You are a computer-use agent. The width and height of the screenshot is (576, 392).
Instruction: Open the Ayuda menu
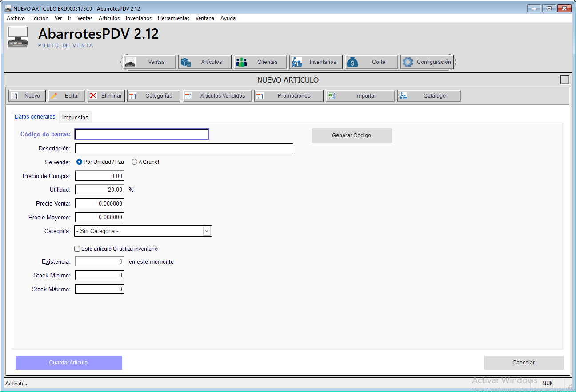(x=228, y=18)
